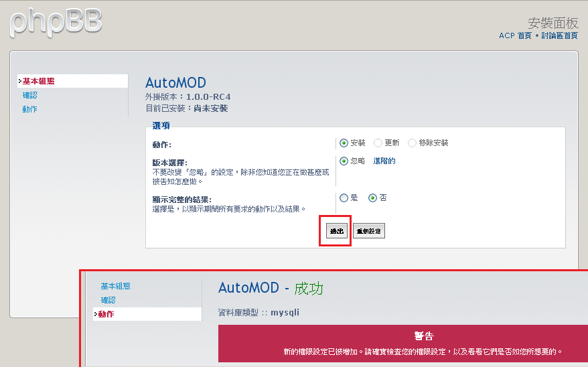Click 確認 in the success panel sidebar
This screenshot has height=367, width=588.
pyautogui.click(x=108, y=300)
